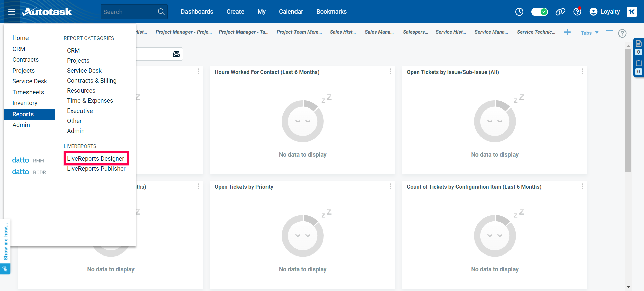This screenshot has width=644, height=291.
Task: Open the Calendar menu
Action: click(x=291, y=12)
